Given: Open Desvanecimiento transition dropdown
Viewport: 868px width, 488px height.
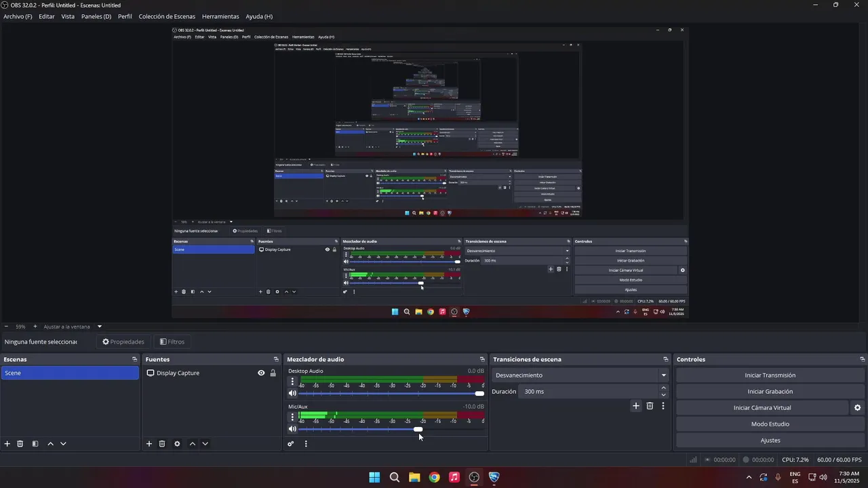Looking at the screenshot, I should click(580, 375).
